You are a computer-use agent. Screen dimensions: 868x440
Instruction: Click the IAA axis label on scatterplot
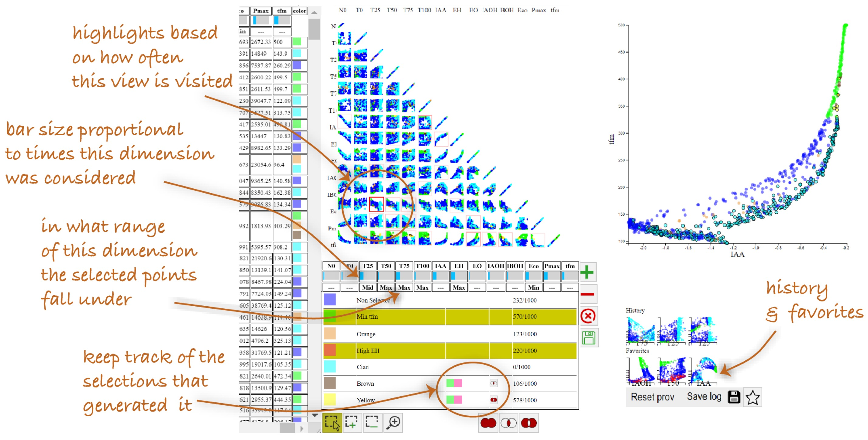pos(737,255)
